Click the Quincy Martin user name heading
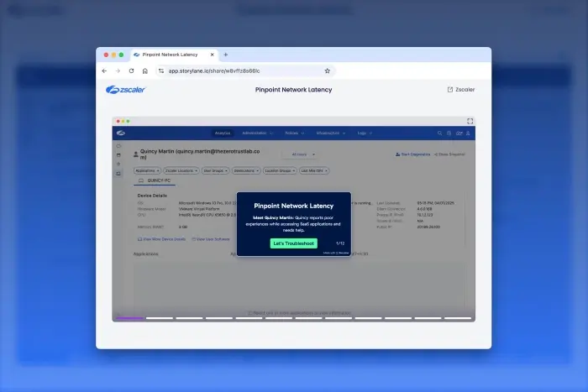Screen dimensions: 588x392 [x=200, y=154]
